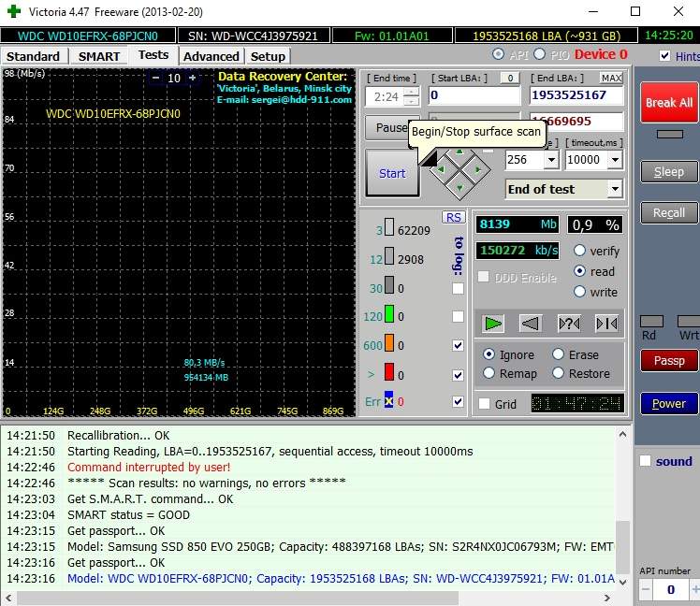Click the gray 30 ms block swatch
Viewport: 700px width, 606px height.
(389, 285)
